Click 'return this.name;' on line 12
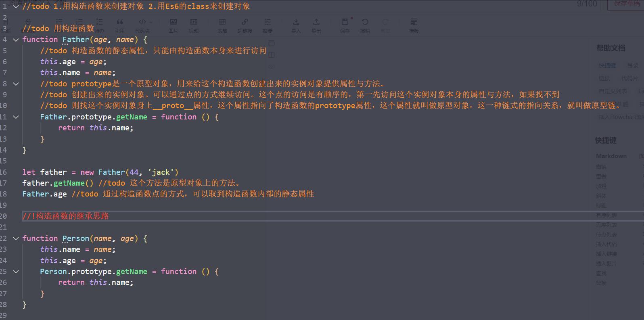 [96, 128]
